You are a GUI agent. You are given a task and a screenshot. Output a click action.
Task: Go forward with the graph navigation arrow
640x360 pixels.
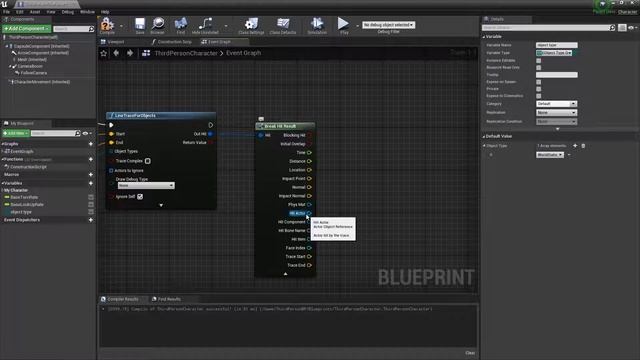click(130, 53)
